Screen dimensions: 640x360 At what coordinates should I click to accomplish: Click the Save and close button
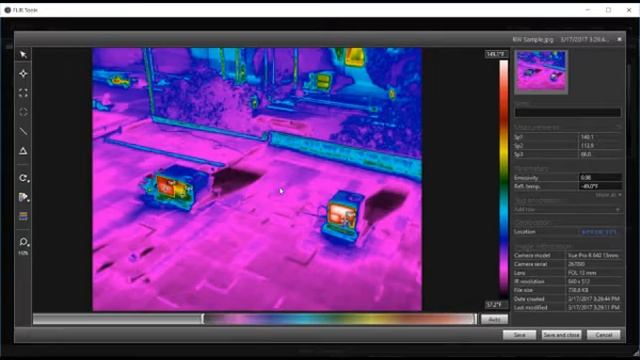pyautogui.click(x=561, y=335)
